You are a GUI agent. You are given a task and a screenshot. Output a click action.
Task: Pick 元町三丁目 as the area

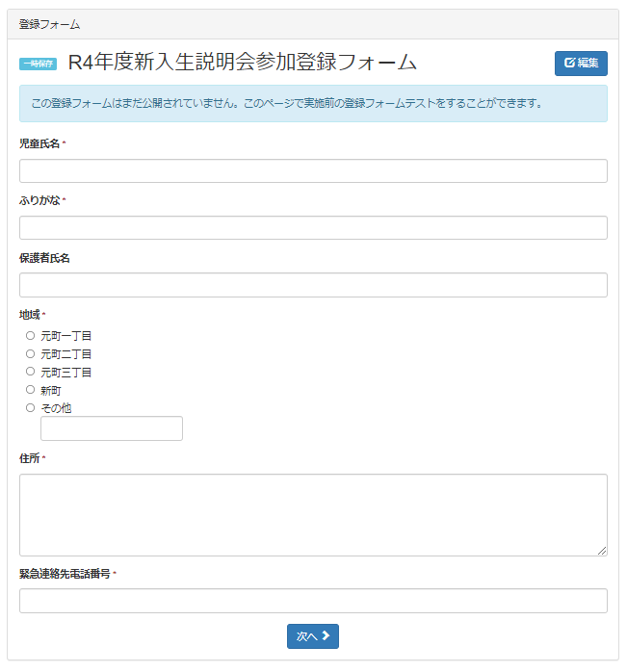point(30,372)
